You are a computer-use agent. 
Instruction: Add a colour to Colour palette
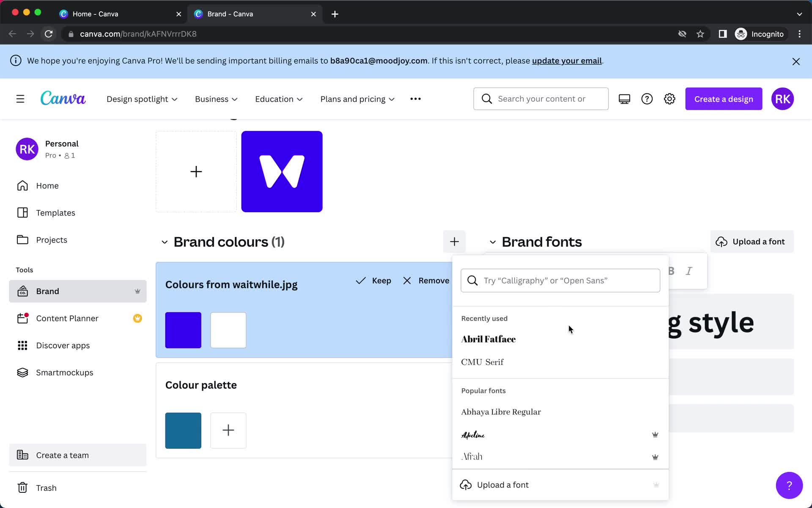pyautogui.click(x=228, y=431)
